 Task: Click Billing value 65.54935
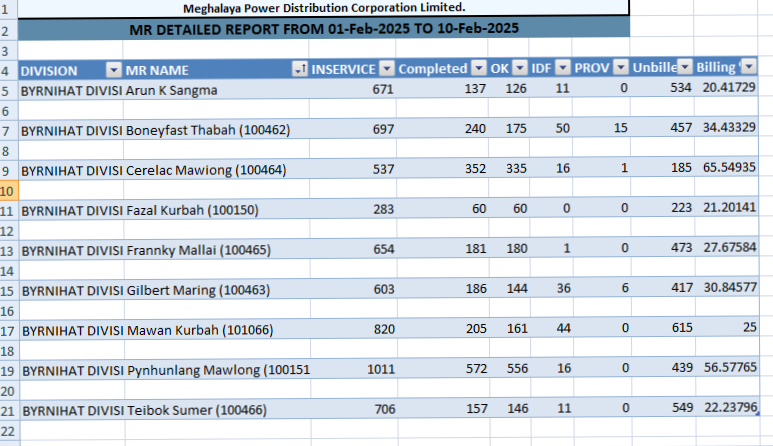click(x=726, y=168)
